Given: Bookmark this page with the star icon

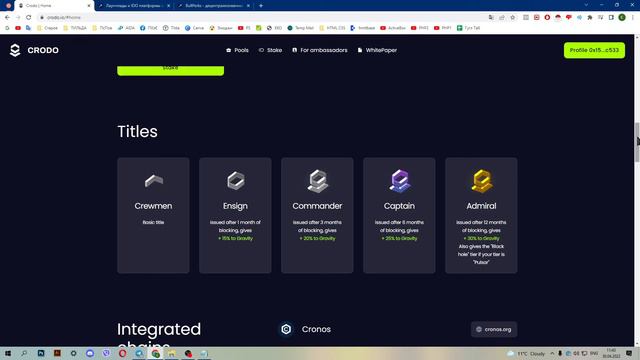Looking at the screenshot, I should (x=513, y=18).
